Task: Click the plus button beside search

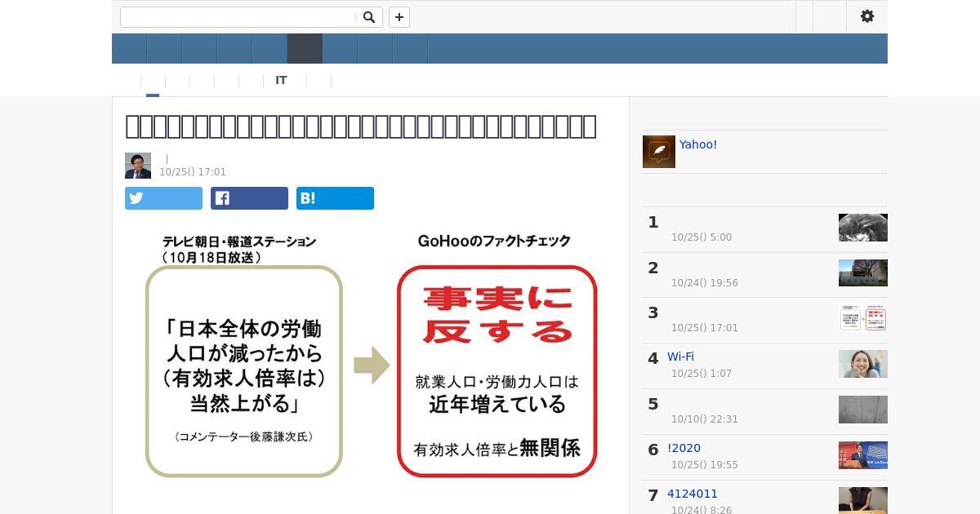Action: click(x=399, y=17)
